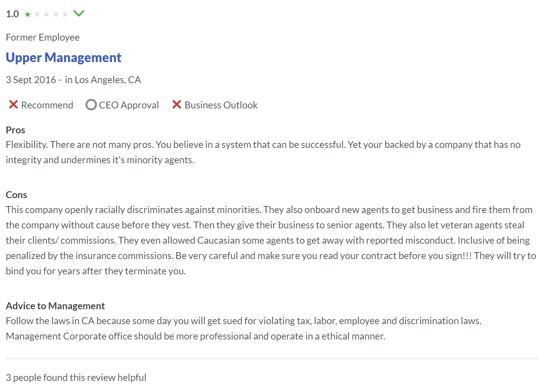Click the 1.0 overall rating number
The image size is (547, 392).
[x=12, y=14]
